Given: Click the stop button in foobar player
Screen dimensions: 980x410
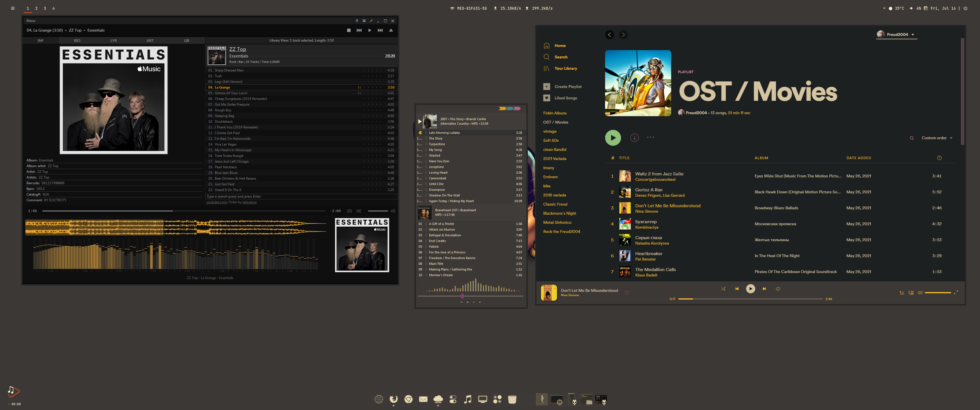Looking at the screenshot, I should 348,30.
